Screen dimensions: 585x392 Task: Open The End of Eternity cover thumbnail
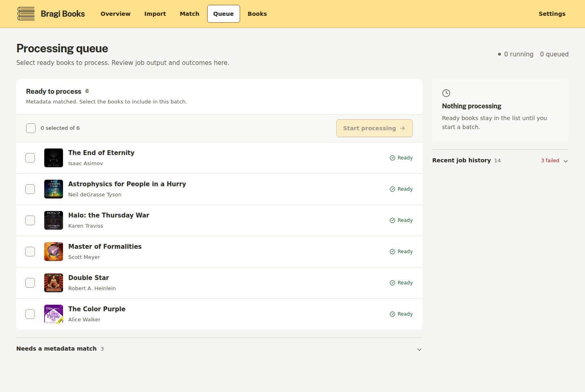click(x=54, y=158)
